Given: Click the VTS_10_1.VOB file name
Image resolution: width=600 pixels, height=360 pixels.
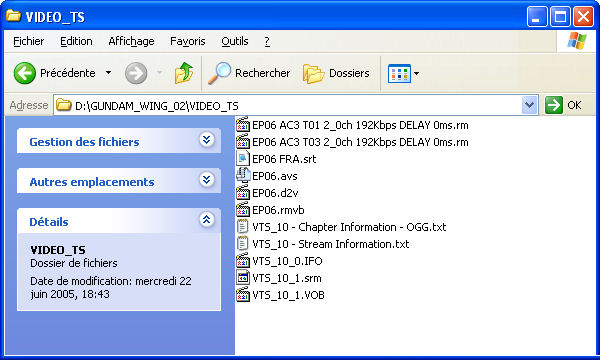Looking at the screenshot, I should pyautogui.click(x=288, y=295).
